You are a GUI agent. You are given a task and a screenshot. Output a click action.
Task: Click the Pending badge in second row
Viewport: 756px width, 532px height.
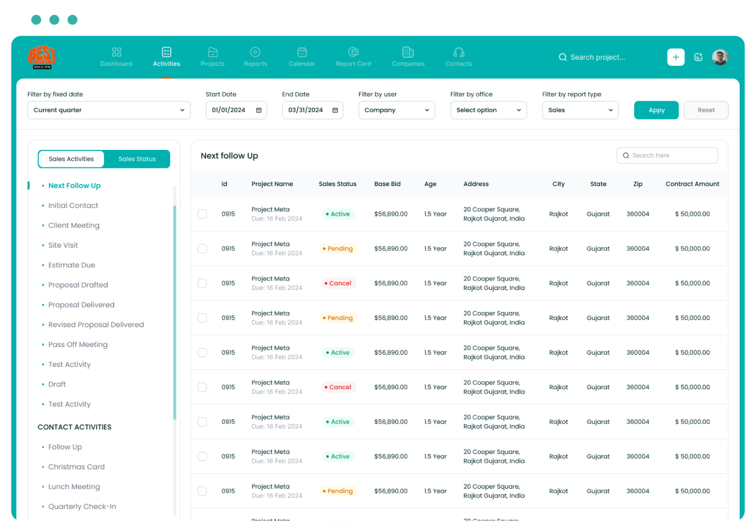[338, 249]
